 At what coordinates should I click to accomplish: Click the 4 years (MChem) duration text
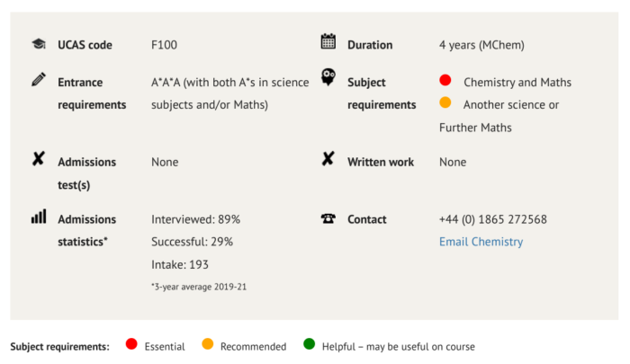[481, 45]
